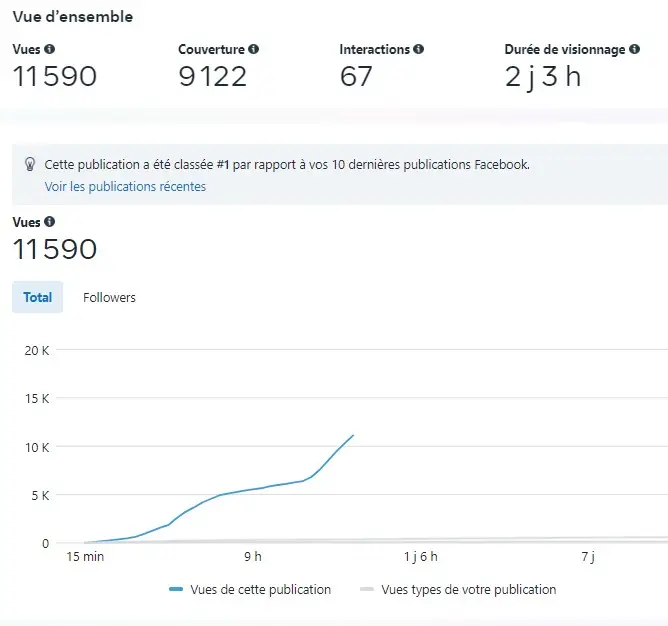Click the info icon beside Durée de visionnage
668x626 pixels.
click(x=634, y=49)
